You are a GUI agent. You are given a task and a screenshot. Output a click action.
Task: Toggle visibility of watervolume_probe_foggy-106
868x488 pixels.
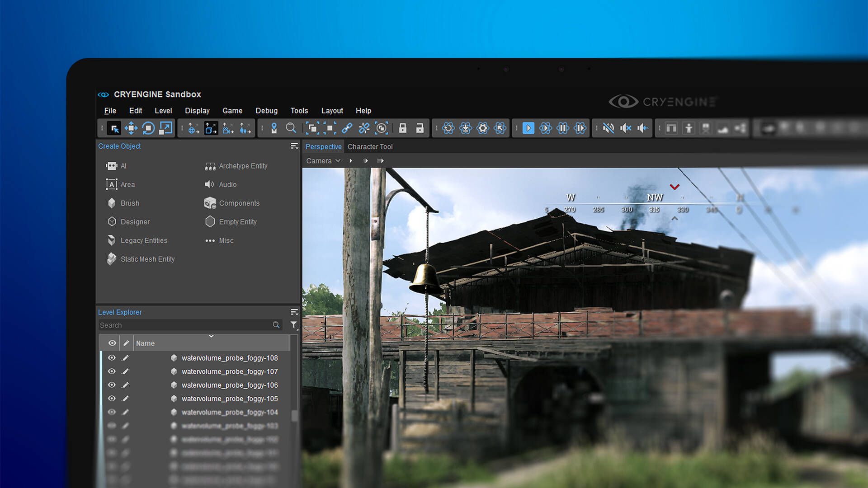click(112, 385)
